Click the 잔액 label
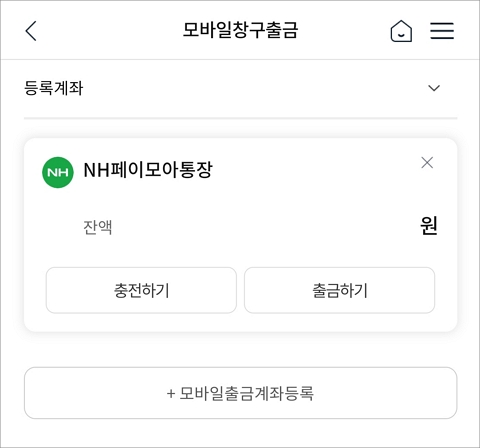 (x=98, y=227)
